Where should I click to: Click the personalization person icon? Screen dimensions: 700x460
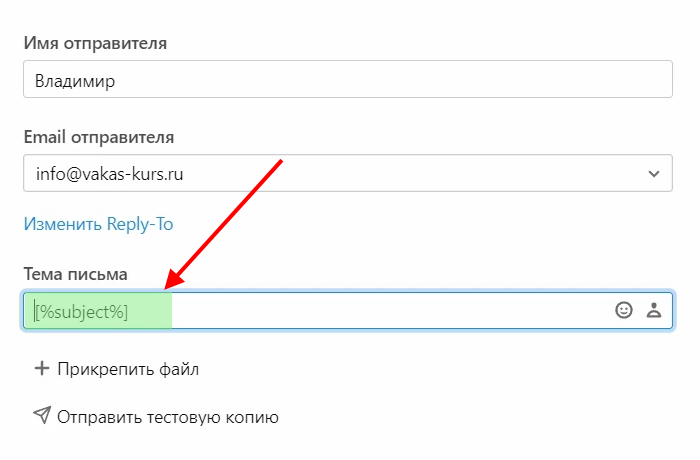[654, 311]
